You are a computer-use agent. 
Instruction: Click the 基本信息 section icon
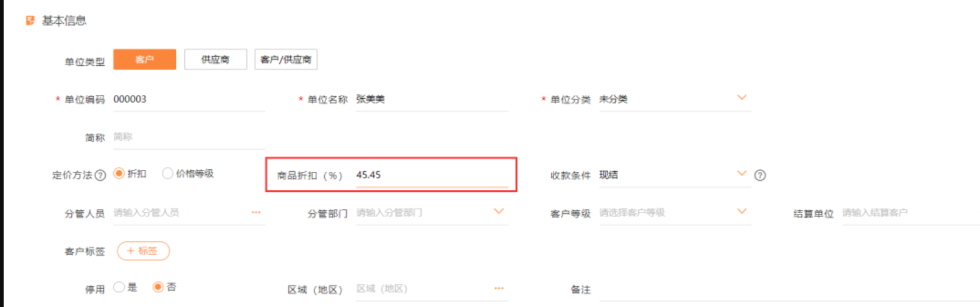pos(30,21)
